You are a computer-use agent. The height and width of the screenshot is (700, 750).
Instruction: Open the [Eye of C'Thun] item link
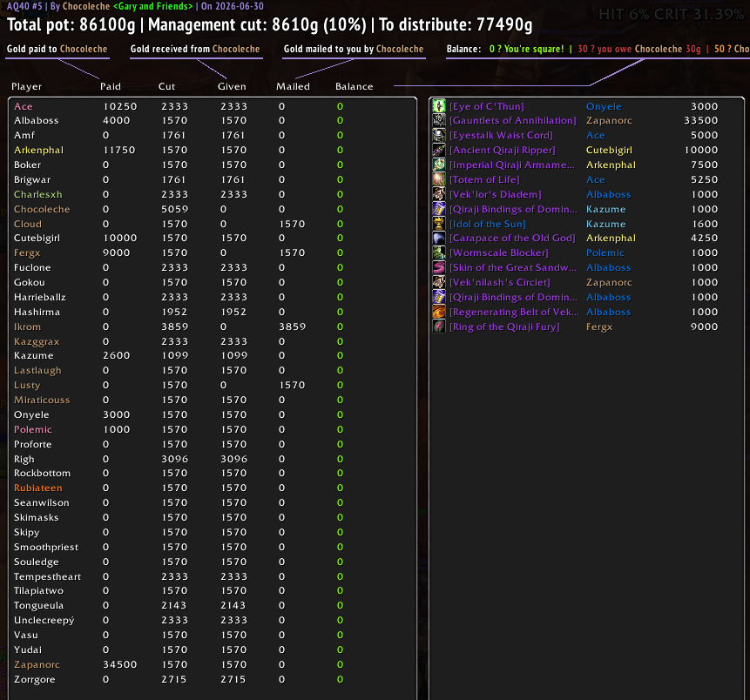click(x=486, y=106)
